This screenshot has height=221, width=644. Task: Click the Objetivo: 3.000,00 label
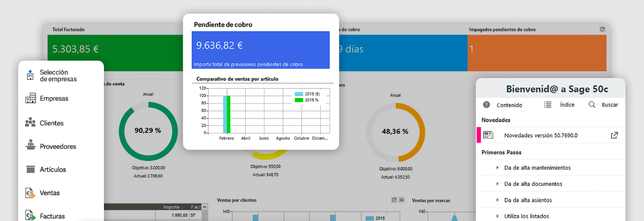148,168
